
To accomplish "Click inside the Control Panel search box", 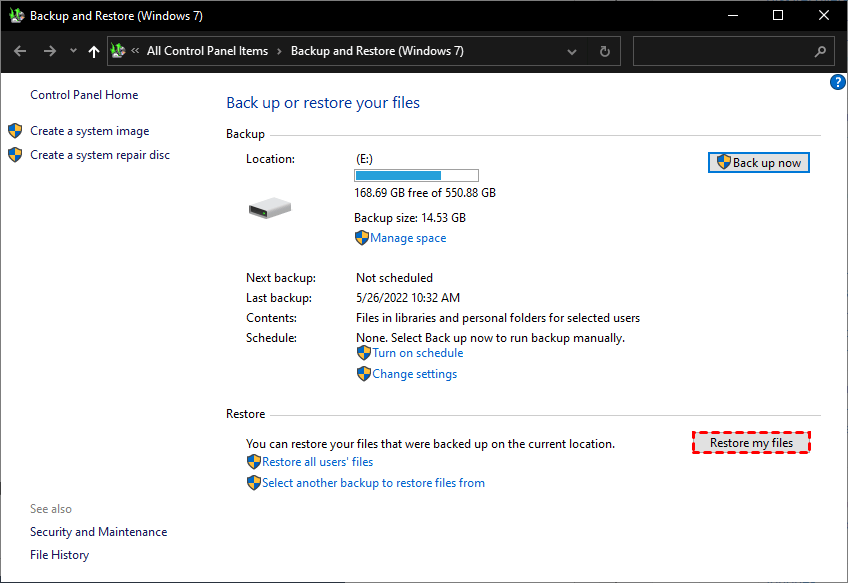I will (720, 51).
